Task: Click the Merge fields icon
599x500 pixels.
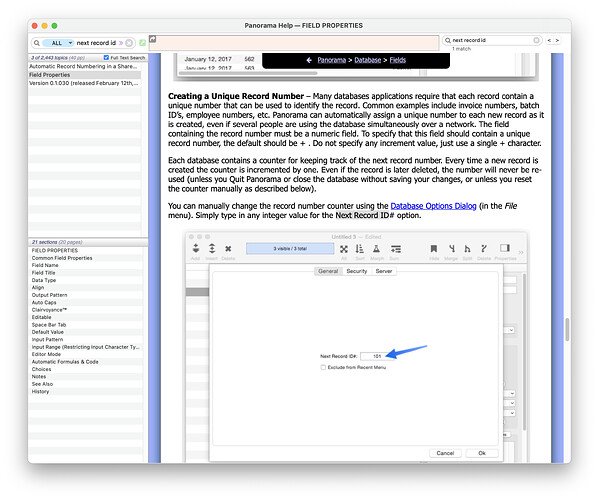Action: click(x=452, y=249)
